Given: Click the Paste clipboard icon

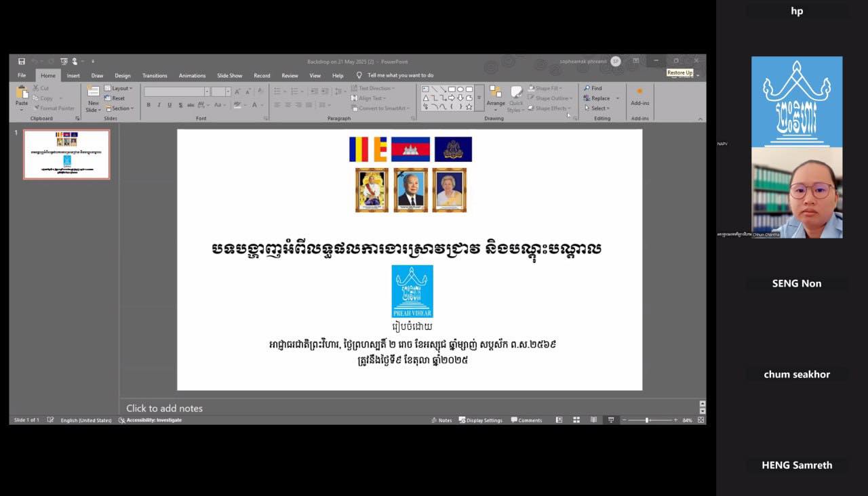Looking at the screenshot, I should pyautogui.click(x=22, y=95).
